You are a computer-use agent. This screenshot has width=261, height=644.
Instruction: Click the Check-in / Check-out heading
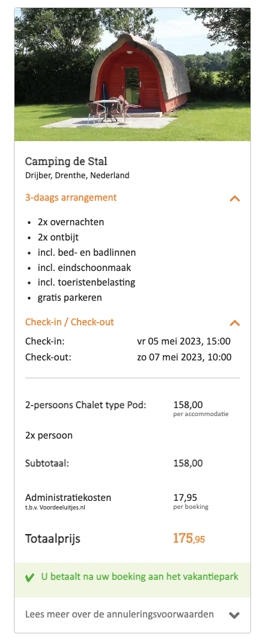pos(70,322)
